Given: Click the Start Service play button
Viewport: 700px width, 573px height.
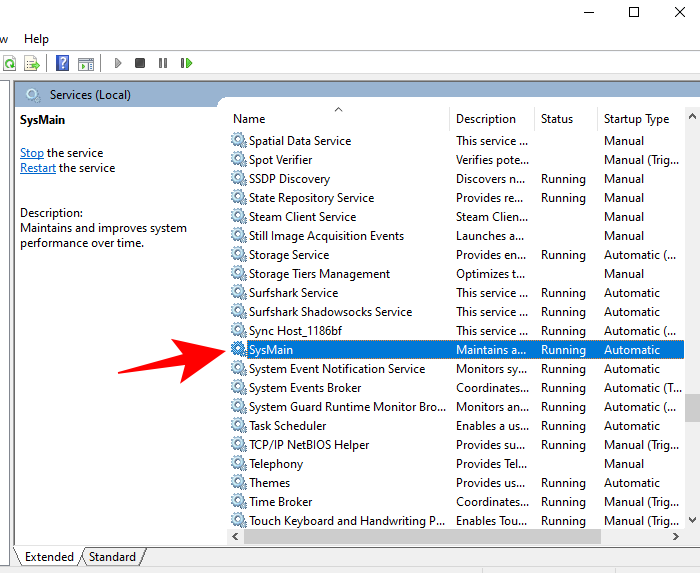Looking at the screenshot, I should [118, 63].
